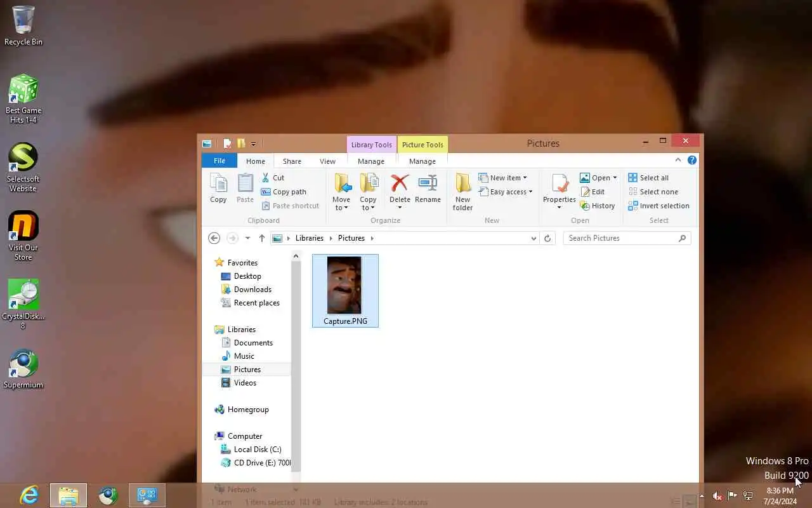Click in the Search Pictures field
Viewport: 812px width, 508px height.
620,238
